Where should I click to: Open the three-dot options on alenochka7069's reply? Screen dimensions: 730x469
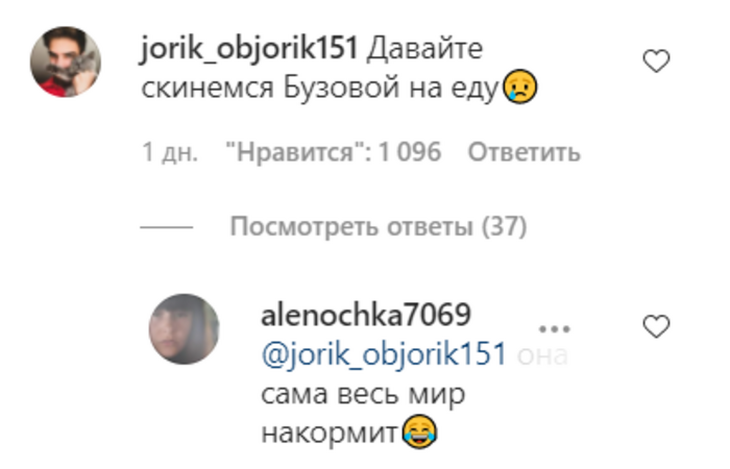[x=554, y=329]
